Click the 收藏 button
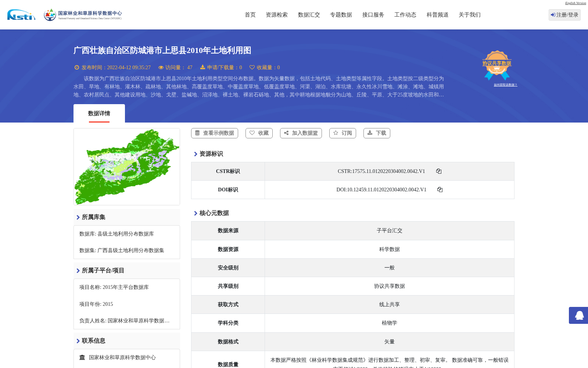Screen dimensions: 588x368 259,133
